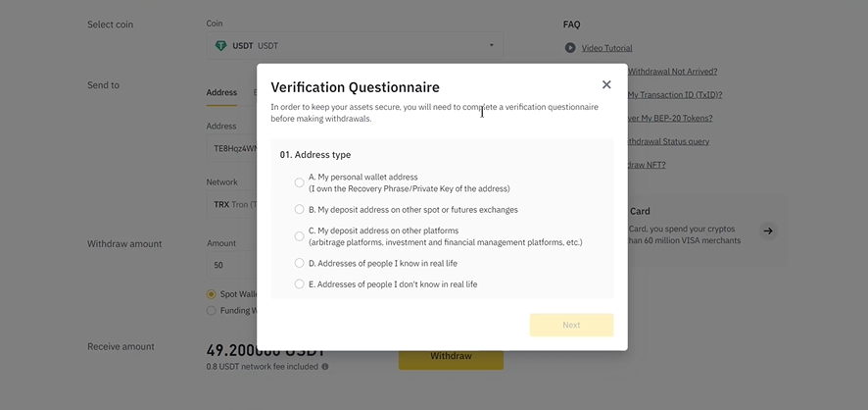Pick option D people I know
Image resolution: width=868 pixels, height=410 pixels.
pyautogui.click(x=299, y=263)
